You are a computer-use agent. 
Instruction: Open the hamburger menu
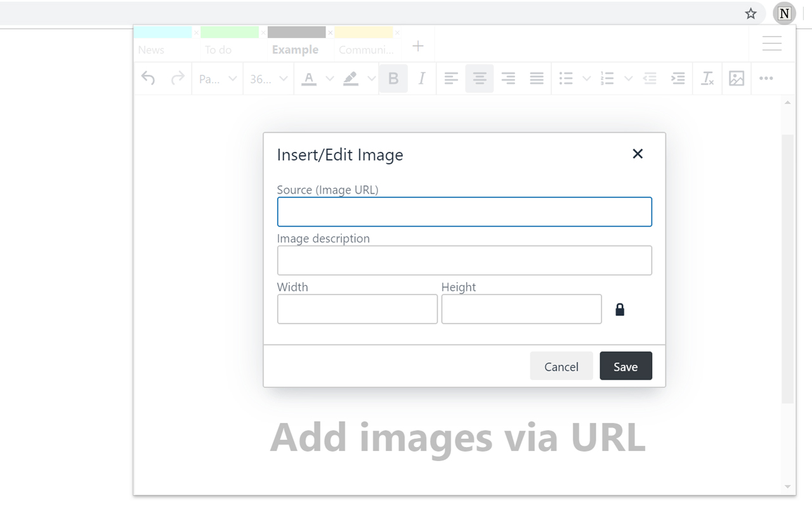pos(772,43)
